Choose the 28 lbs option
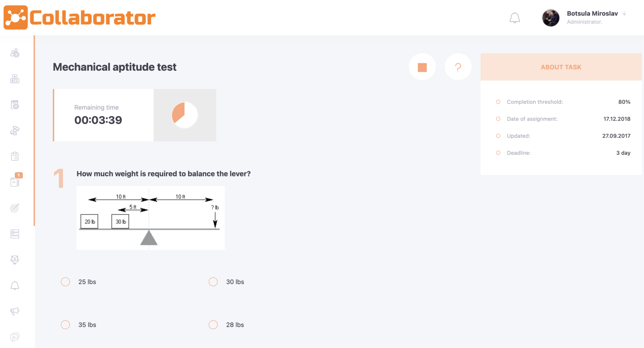 [x=213, y=325]
